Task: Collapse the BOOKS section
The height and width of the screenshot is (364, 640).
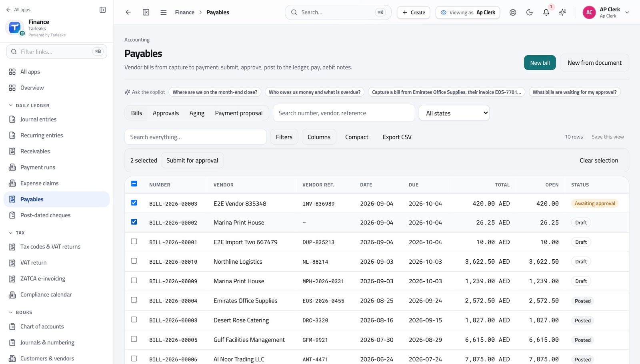Action: 20,312
